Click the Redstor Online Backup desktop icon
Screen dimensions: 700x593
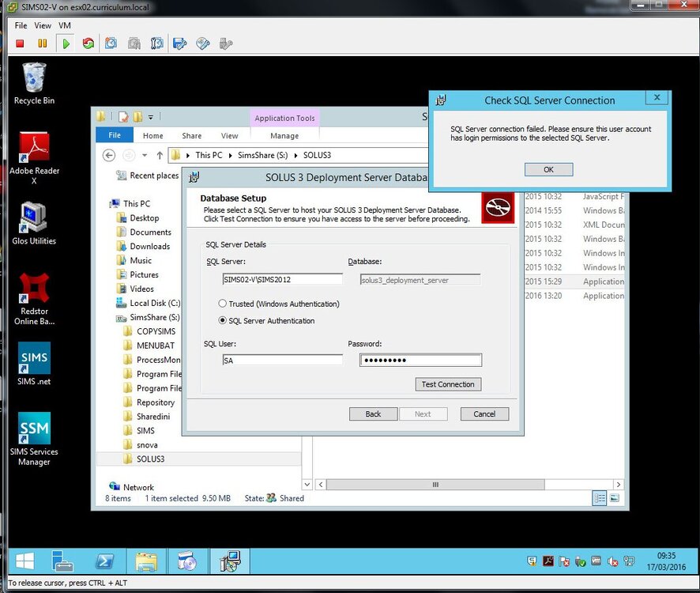point(34,299)
